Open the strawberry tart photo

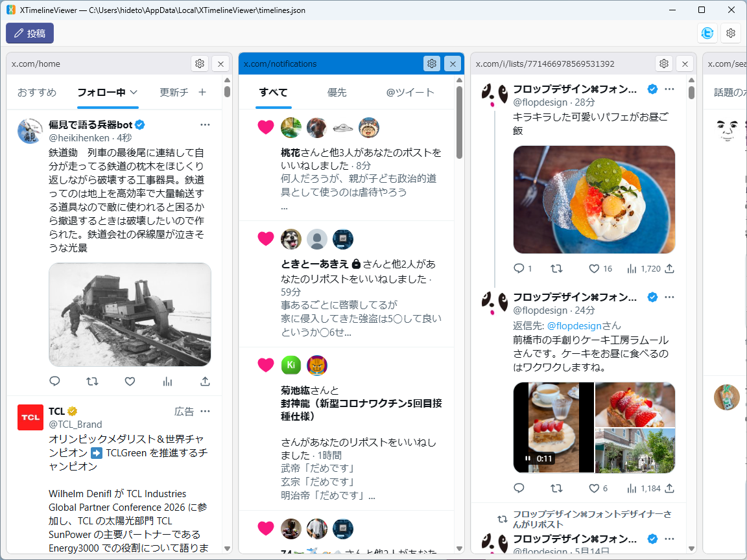click(635, 404)
